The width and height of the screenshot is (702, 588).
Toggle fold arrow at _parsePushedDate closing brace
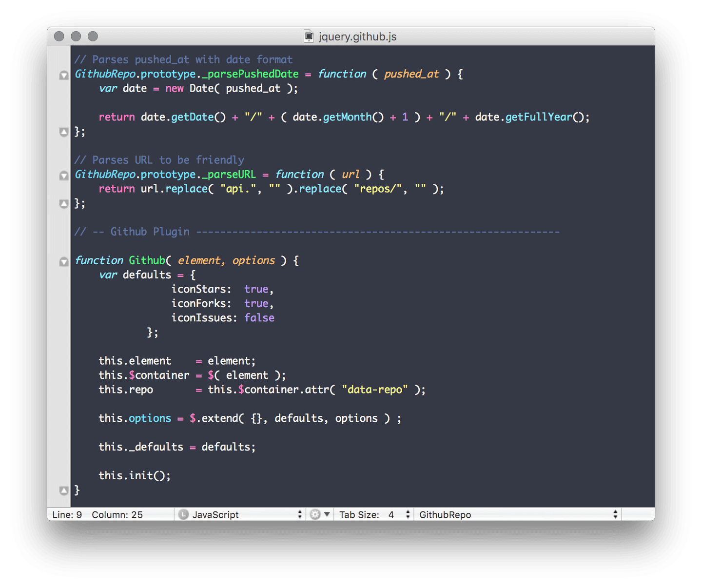pyautogui.click(x=64, y=132)
